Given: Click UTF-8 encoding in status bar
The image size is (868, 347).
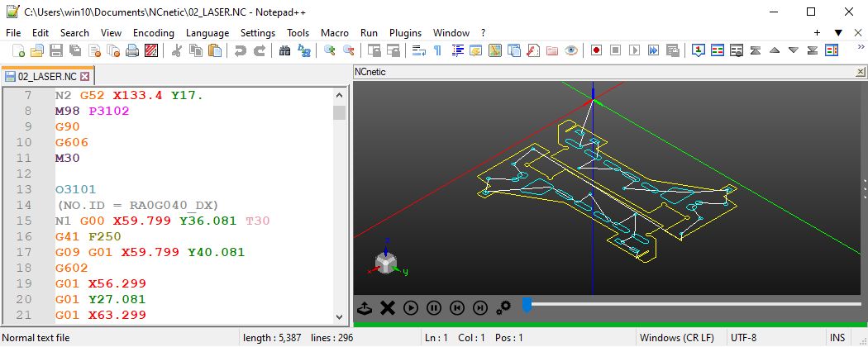Looking at the screenshot, I should pyautogui.click(x=743, y=337).
